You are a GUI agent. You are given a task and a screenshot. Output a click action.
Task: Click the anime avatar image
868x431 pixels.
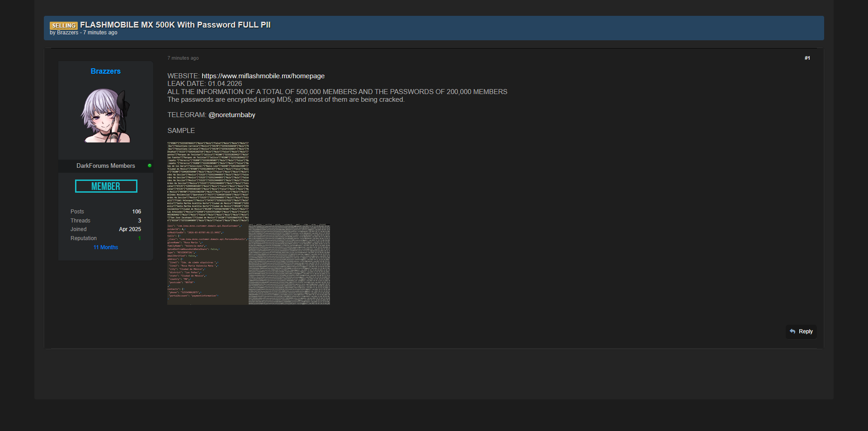point(106,116)
